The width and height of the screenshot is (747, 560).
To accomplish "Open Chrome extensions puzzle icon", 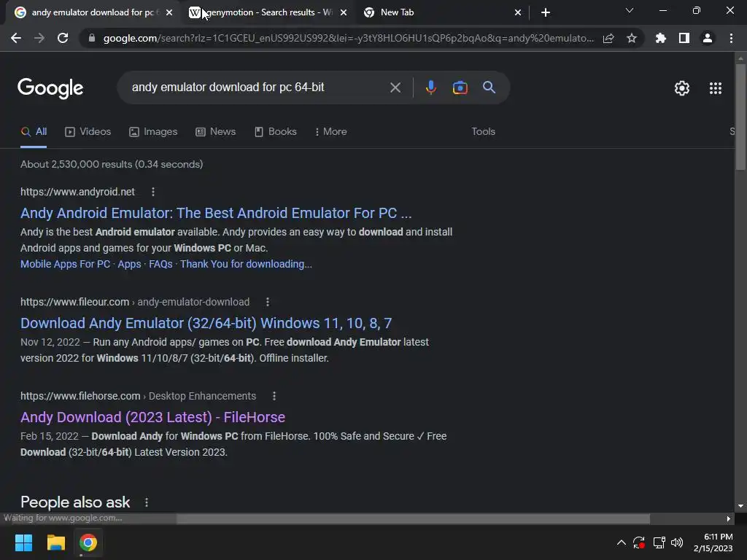I will pos(660,38).
